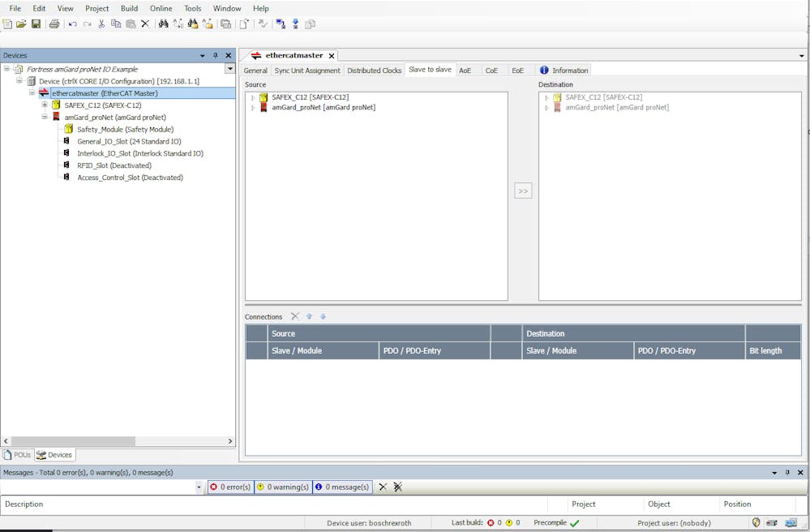The height and width of the screenshot is (532, 810).
Task: Switch to the POUs tab
Action: [x=17, y=454]
